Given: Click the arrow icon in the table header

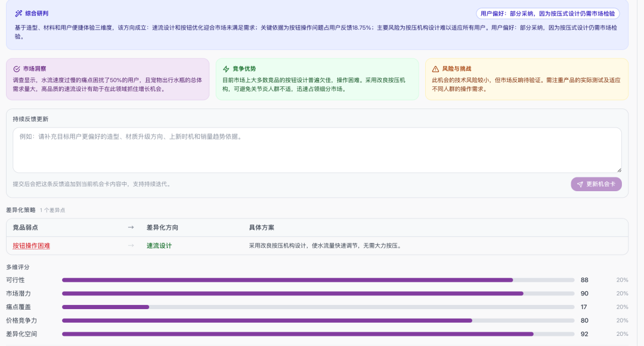Looking at the screenshot, I should (131, 227).
